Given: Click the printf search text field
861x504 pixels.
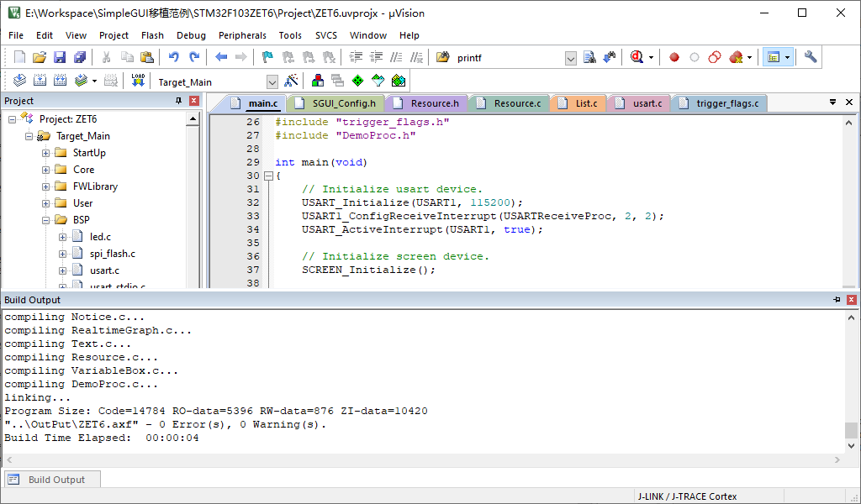Looking at the screenshot, I should click(509, 58).
